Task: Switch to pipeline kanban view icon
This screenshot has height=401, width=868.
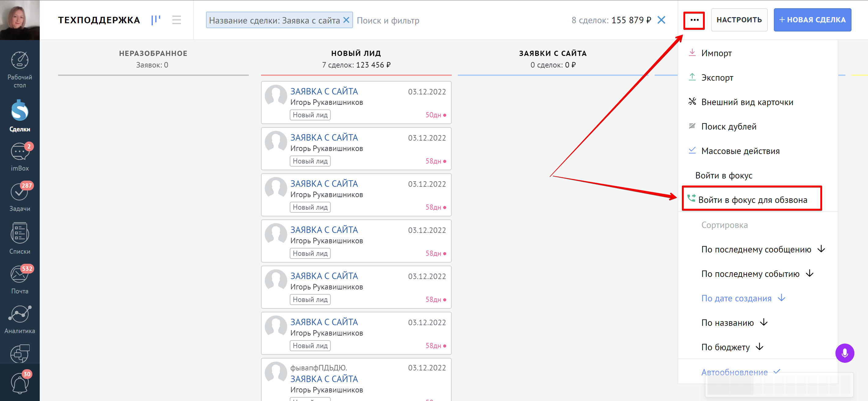Action: click(x=156, y=20)
